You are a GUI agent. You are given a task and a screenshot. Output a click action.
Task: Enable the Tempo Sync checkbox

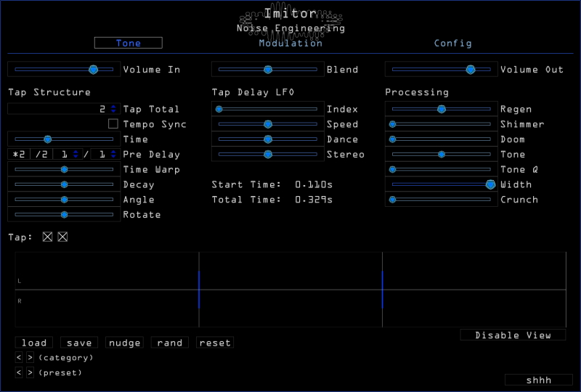(113, 123)
